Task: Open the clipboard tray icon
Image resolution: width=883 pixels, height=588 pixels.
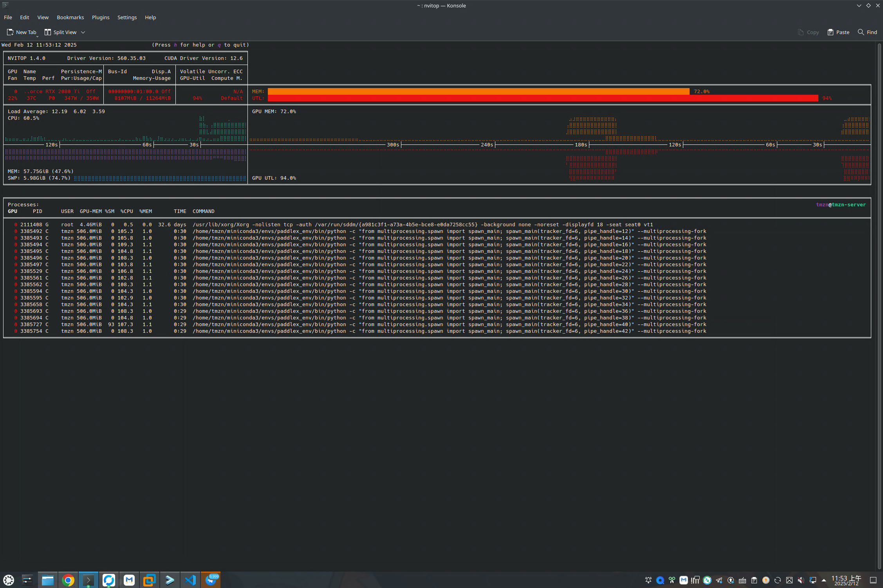Action: [754, 580]
